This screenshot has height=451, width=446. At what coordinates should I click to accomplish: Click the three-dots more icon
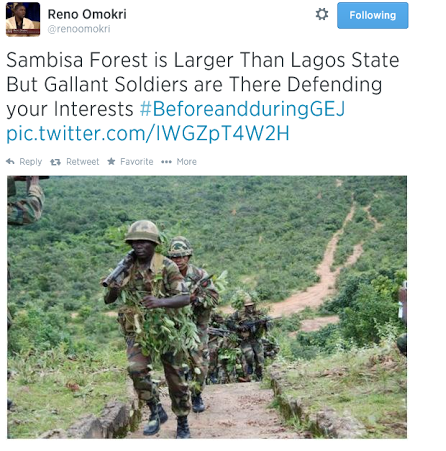(166, 162)
